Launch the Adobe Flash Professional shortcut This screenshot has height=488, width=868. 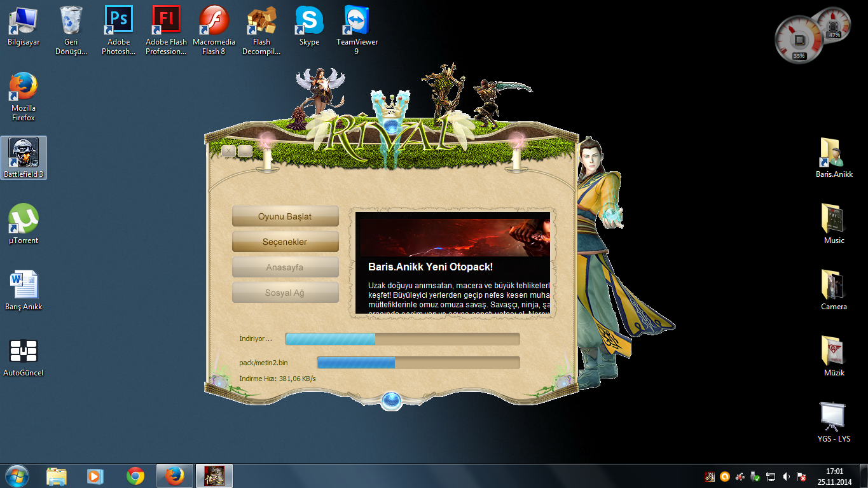click(x=166, y=30)
